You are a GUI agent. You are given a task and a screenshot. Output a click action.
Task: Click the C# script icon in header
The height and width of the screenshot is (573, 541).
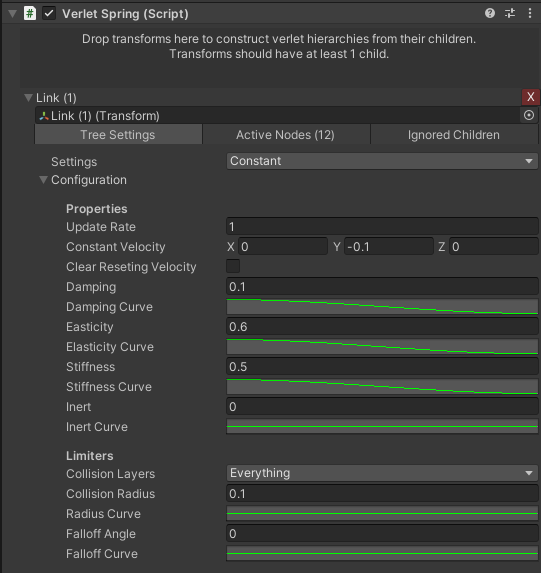point(30,14)
